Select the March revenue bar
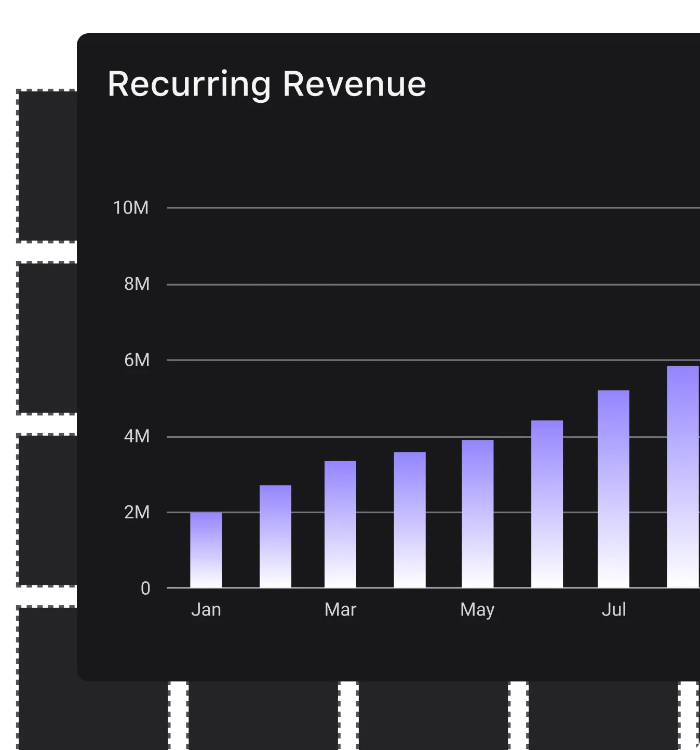Image resolution: width=700 pixels, height=750 pixels. click(340, 524)
